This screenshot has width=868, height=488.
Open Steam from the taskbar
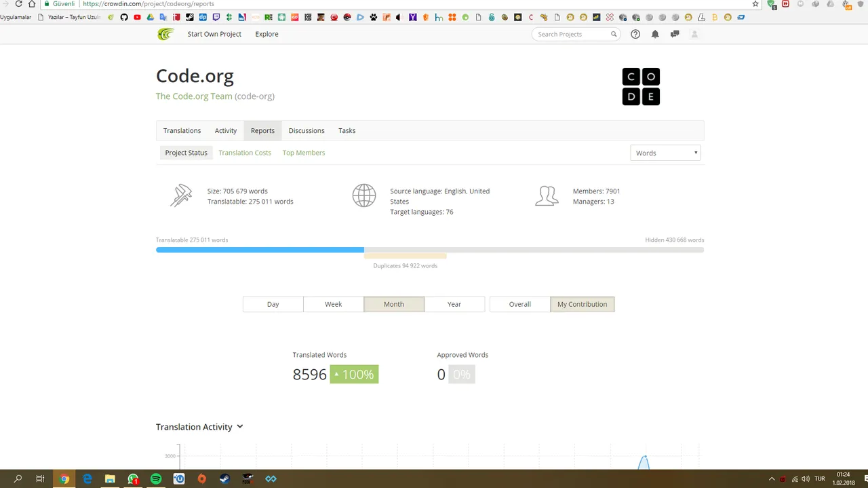point(224,478)
